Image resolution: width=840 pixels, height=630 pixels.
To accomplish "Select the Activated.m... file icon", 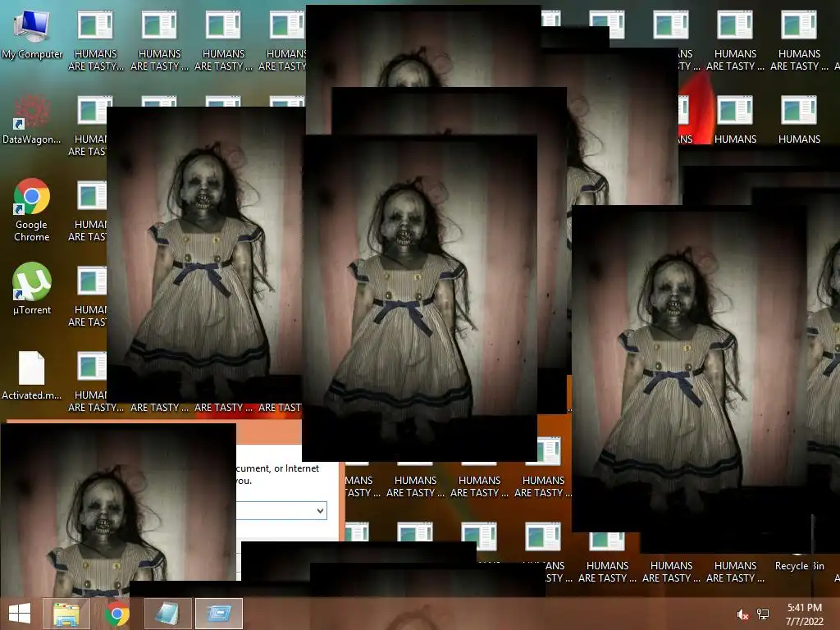I will tap(32, 375).
